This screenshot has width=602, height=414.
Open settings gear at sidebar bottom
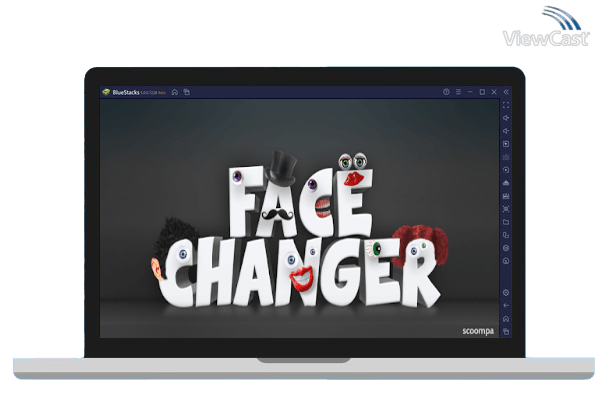click(506, 293)
